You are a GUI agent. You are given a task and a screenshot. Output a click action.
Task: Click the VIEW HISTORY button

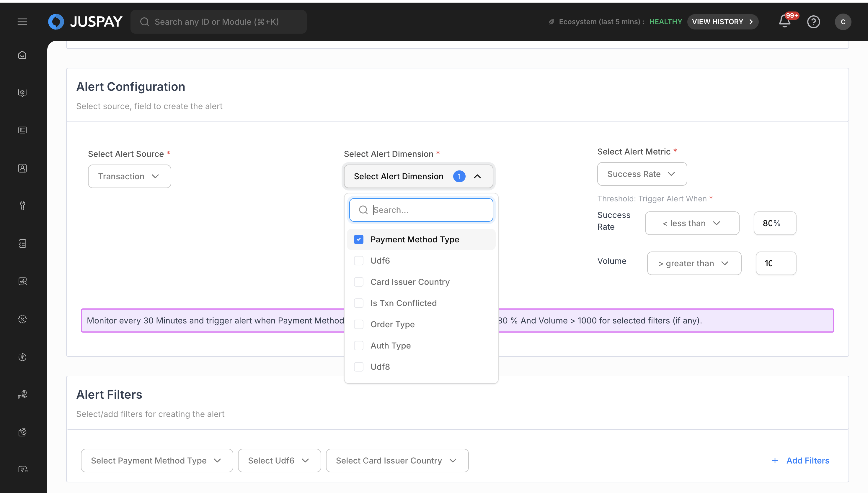click(x=722, y=22)
